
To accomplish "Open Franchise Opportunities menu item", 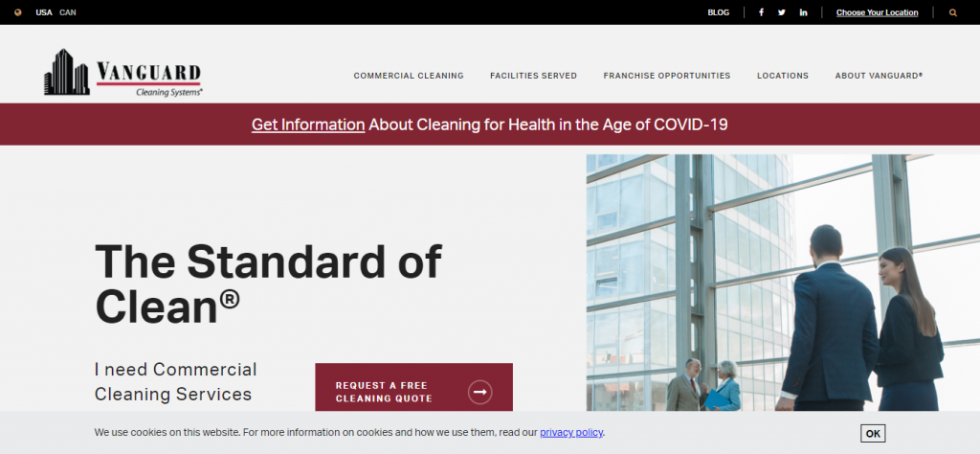I will (x=666, y=76).
